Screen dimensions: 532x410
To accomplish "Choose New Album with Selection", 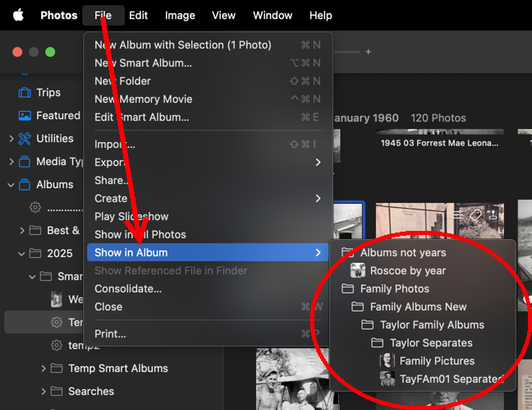I will pyautogui.click(x=208, y=45).
